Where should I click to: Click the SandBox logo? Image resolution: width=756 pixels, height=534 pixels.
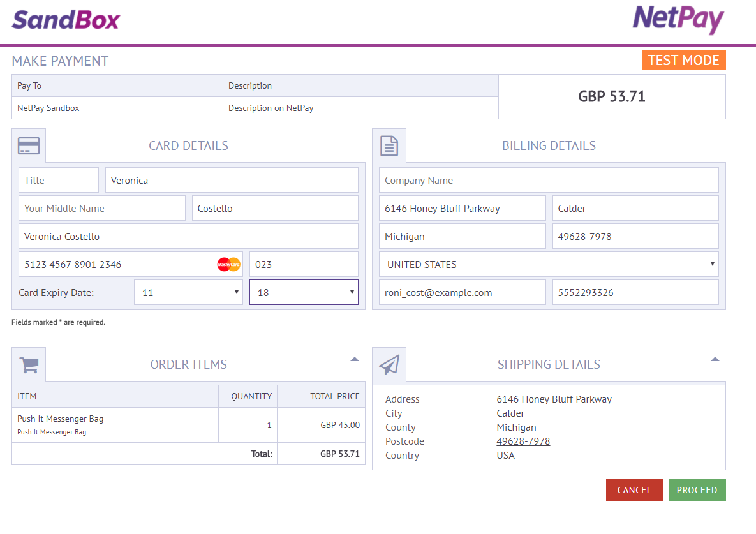pos(66,20)
